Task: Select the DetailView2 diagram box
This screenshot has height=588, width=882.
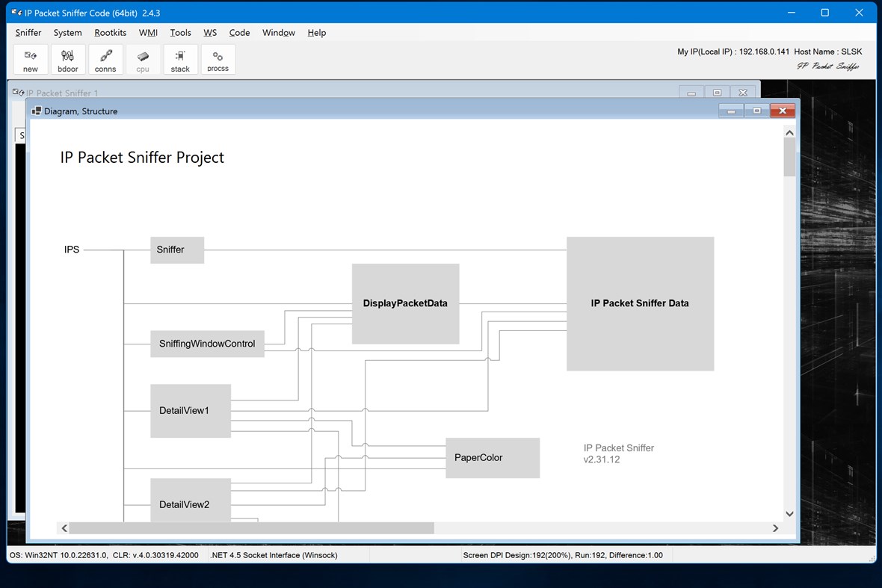Action: (191, 501)
